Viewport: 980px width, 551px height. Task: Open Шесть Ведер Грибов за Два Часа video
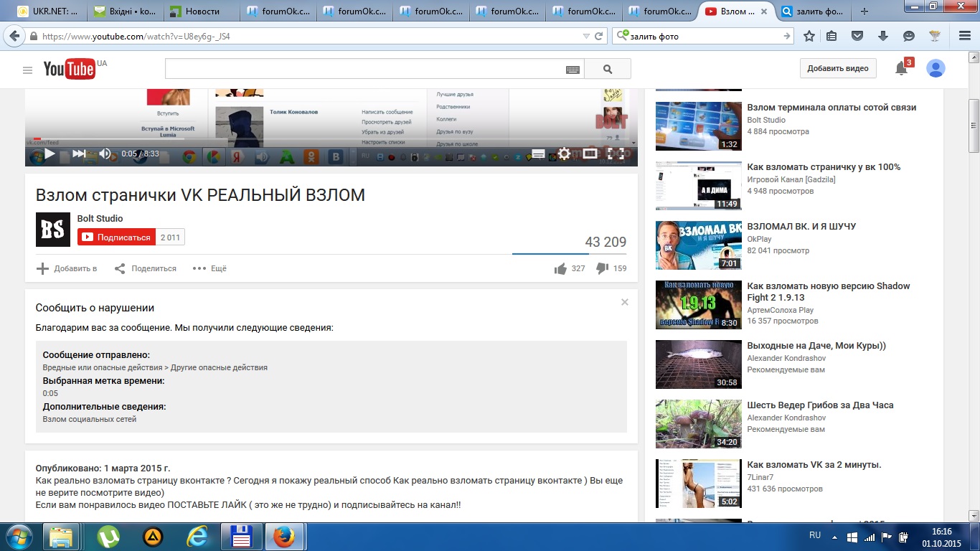(x=820, y=405)
